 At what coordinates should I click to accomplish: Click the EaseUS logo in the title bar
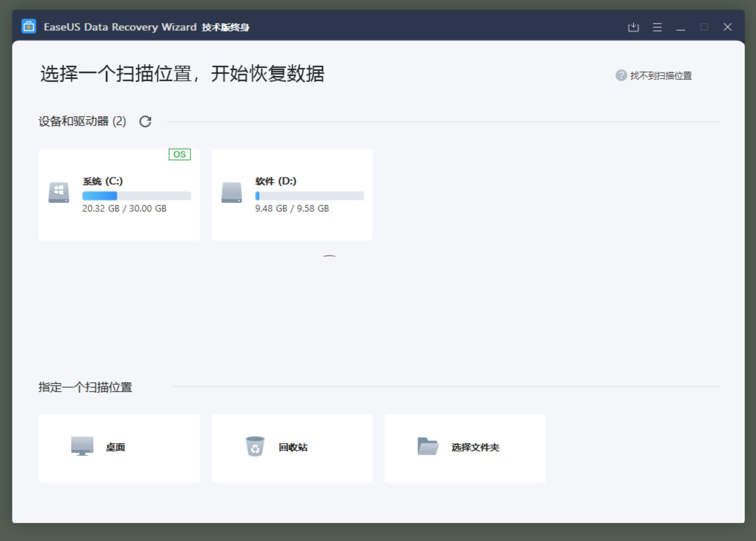pos(28,26)
